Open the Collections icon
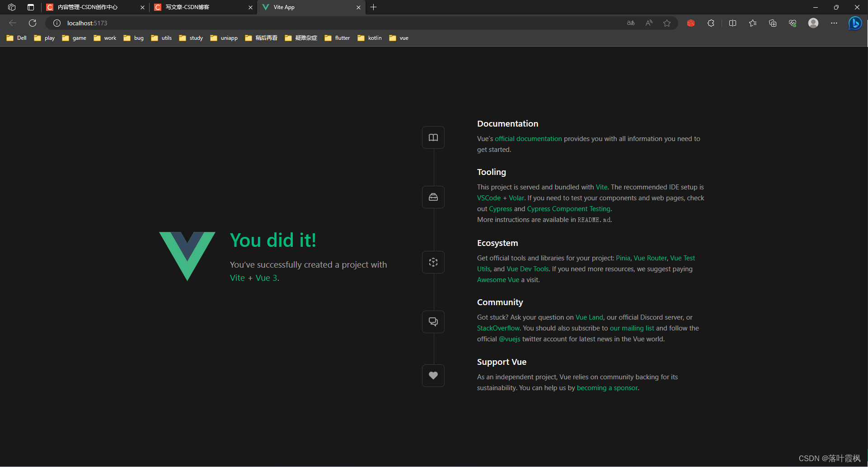 773,23
